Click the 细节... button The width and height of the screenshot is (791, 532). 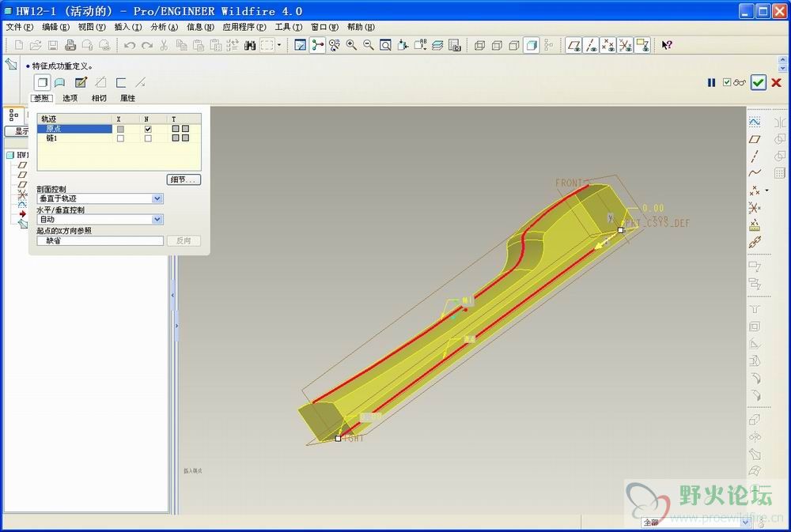coord(184,179)
